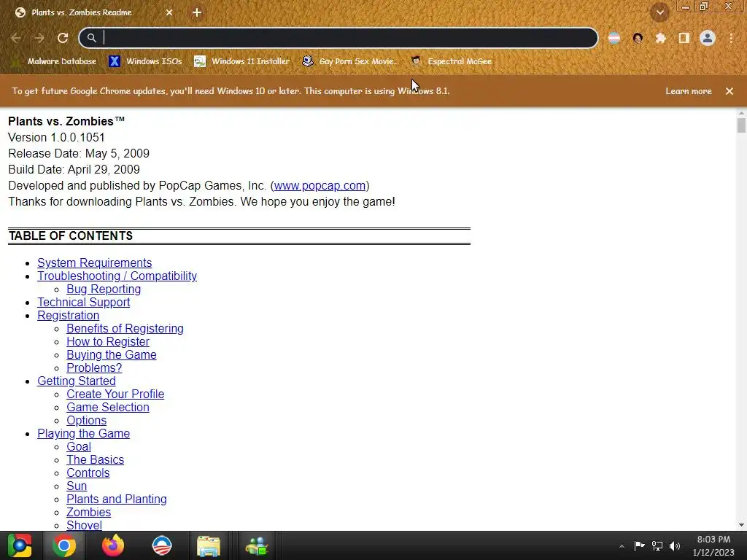Select the Plants vs. Zombies Readme tab
This screenshot has height=560, width=747.
[x=93, y=12]
